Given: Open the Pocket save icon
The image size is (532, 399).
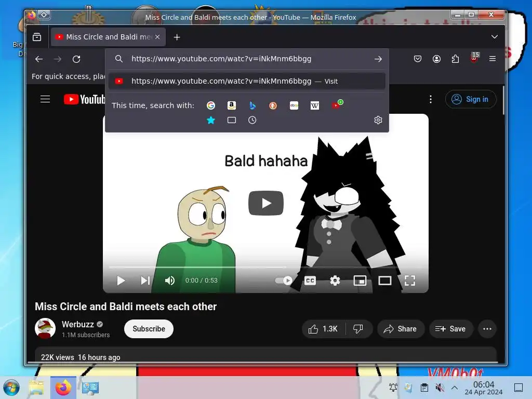Looking at the screenshot, I should [x=418, y=59].
